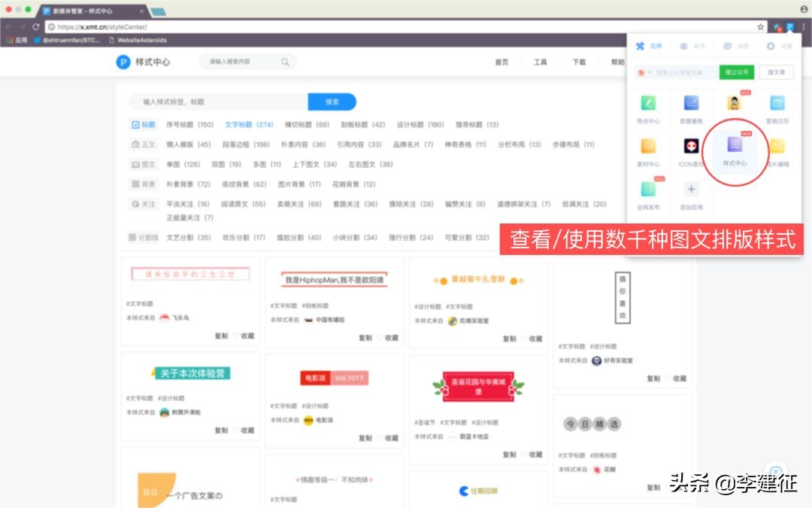
Task: Reload the page with the browser refresh icon
Action: pos(37,25)
